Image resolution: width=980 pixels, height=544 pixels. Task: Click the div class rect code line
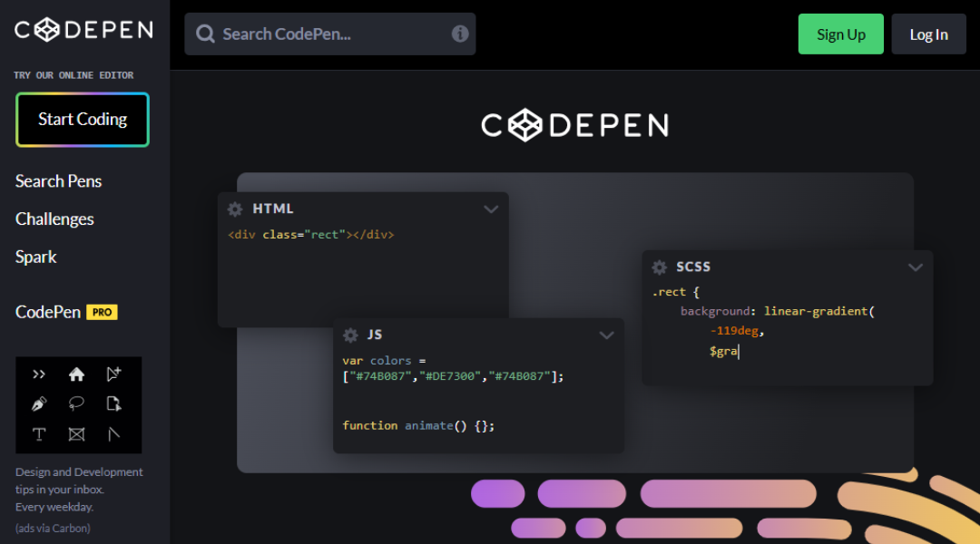[x=311, y=235]
